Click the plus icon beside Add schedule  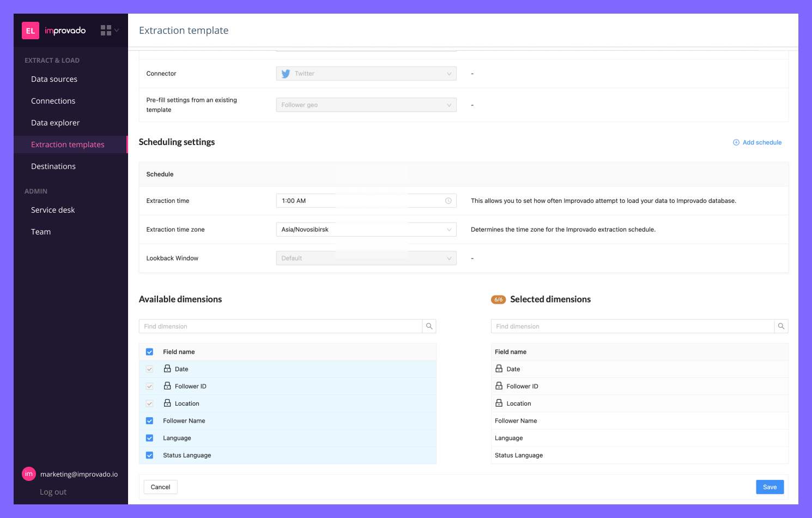(x=736, y=142)
